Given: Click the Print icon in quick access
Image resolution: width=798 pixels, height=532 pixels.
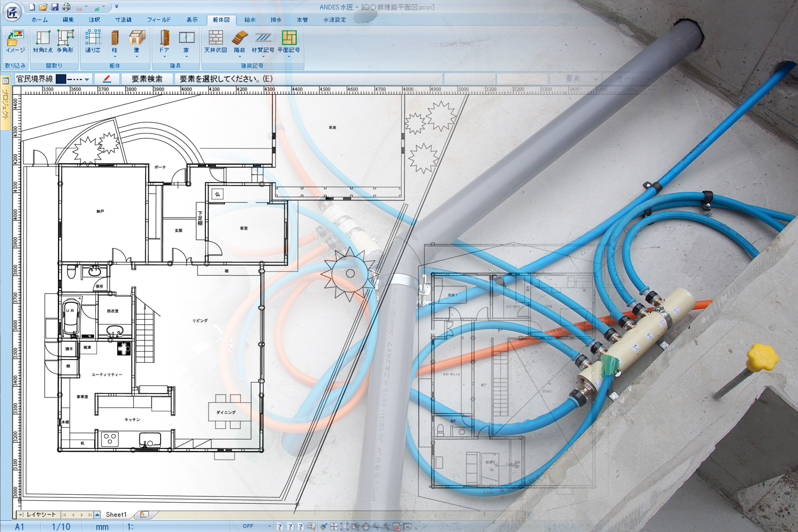Looking at the screenshot, I should (x=66, y=7).
